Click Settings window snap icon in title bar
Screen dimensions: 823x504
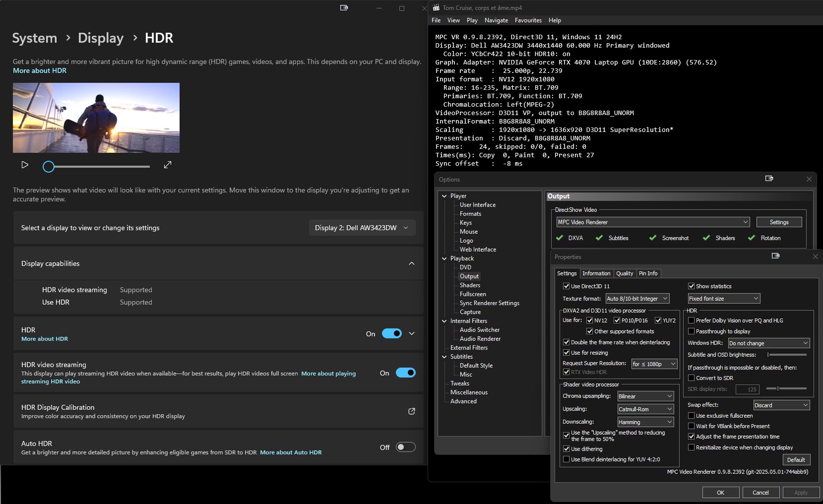(x=344, y=8)
